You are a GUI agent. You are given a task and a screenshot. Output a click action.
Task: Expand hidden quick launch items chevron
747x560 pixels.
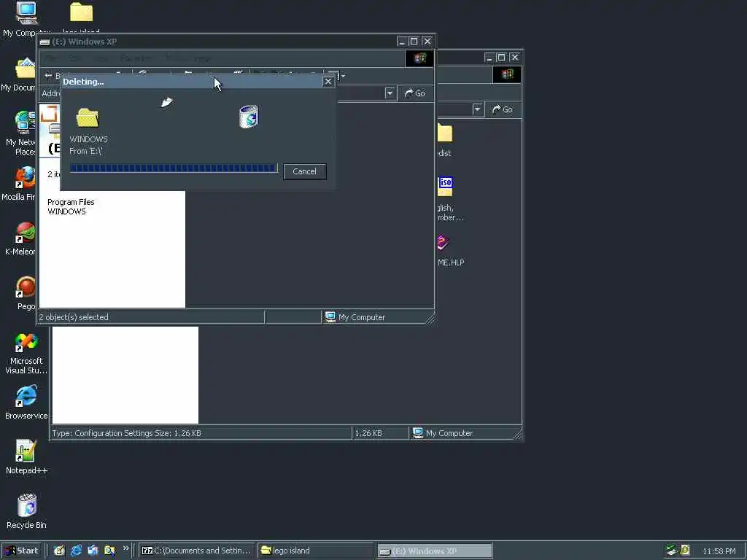point(125,548)
